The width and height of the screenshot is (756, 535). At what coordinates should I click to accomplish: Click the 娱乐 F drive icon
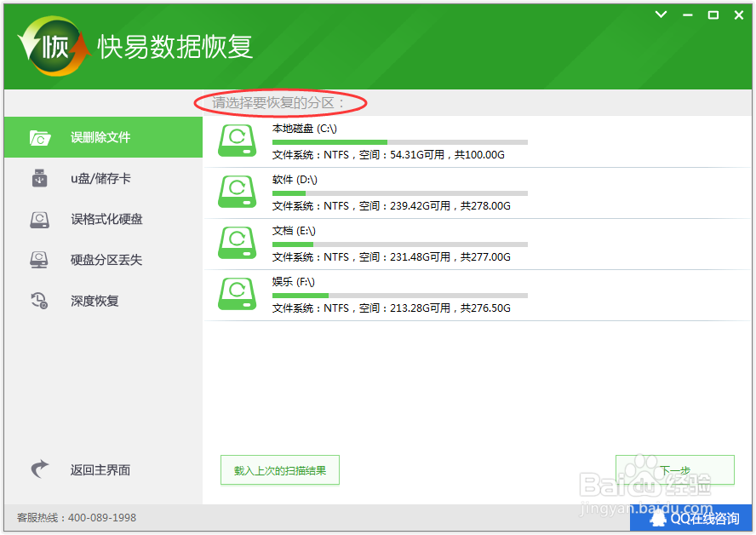tap(236, 292)
